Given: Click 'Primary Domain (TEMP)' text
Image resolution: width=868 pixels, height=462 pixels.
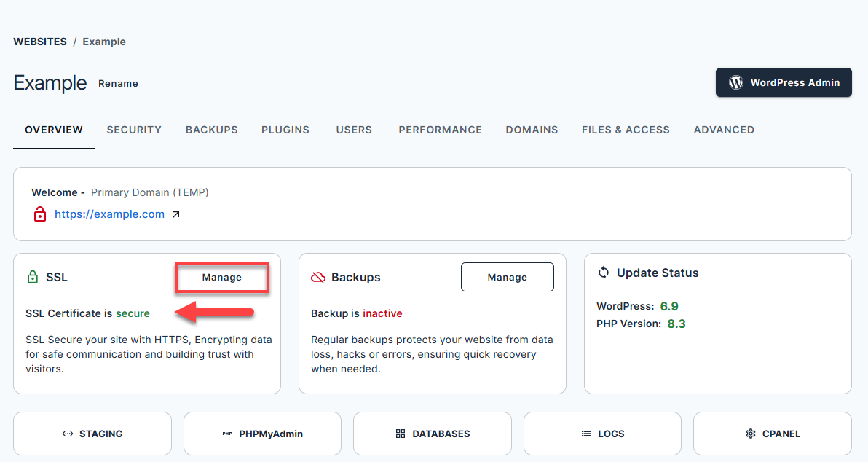Looking at the screenshot, I should pyautogui.click(x=149, y=193).
